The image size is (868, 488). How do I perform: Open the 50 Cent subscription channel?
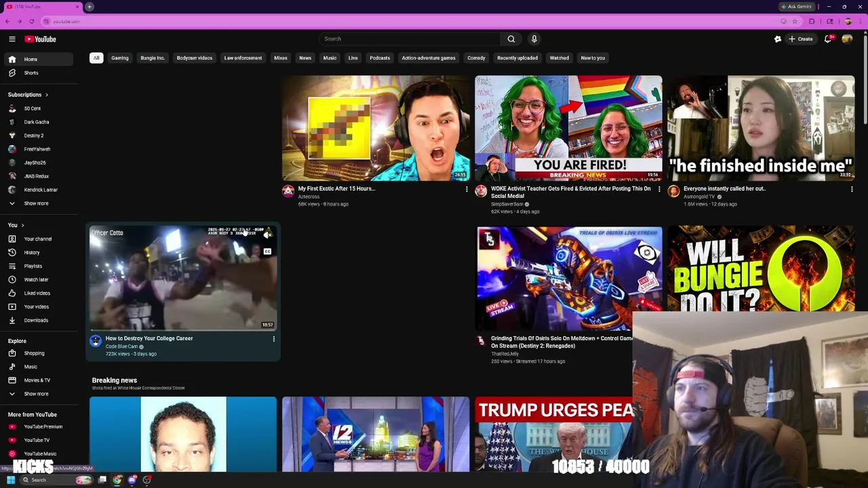pos(39,108)
